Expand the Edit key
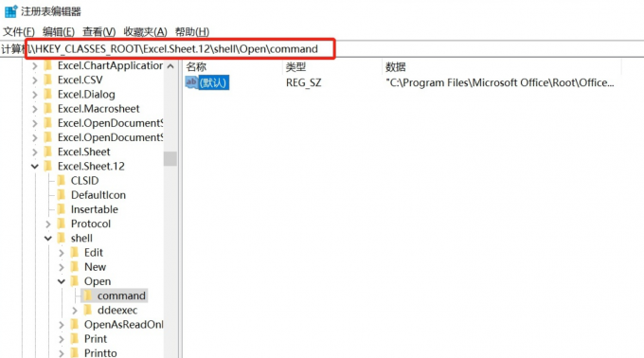This screenshot has height=358, width=644. click(x=62, y=253)
